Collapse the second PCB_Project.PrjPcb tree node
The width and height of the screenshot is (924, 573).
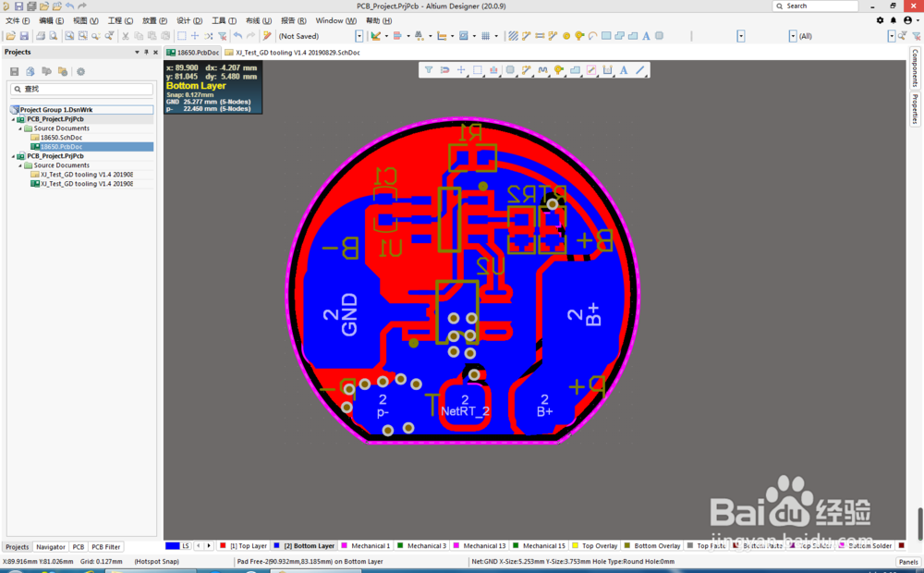click(13, 156)
